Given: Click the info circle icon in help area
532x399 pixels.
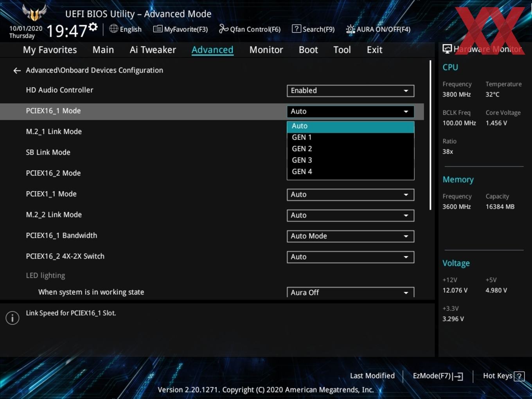Looking at the screenshot, I should (13, 318).
